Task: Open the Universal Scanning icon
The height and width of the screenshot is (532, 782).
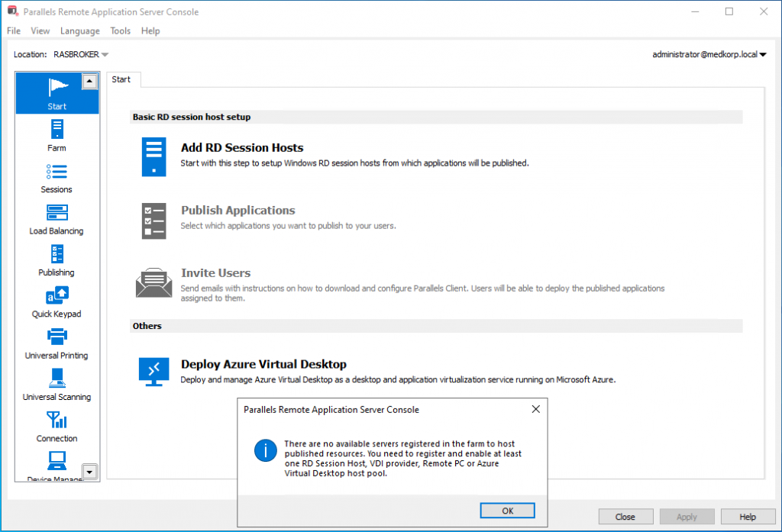Action: (x=57, y=378)
